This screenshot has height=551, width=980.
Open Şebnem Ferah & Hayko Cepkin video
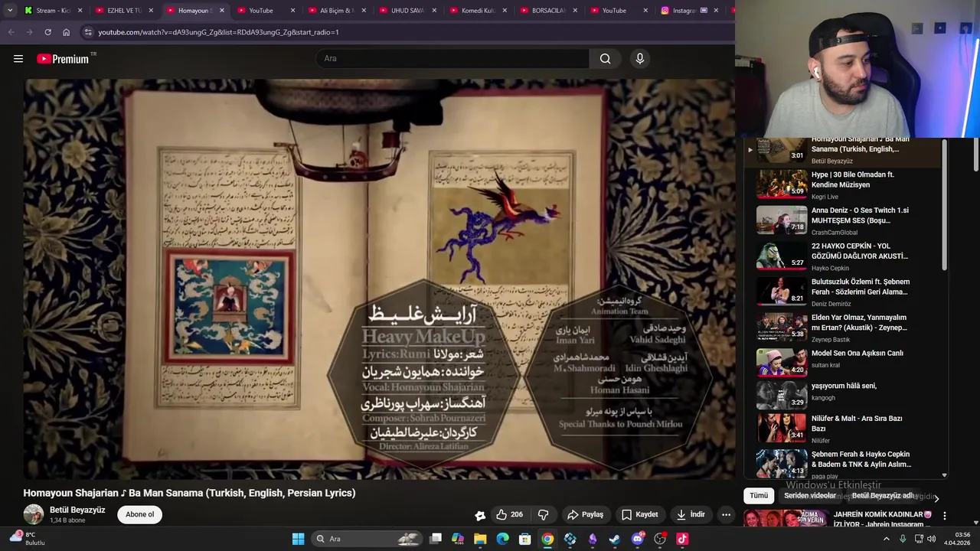(x=842, y=463)
